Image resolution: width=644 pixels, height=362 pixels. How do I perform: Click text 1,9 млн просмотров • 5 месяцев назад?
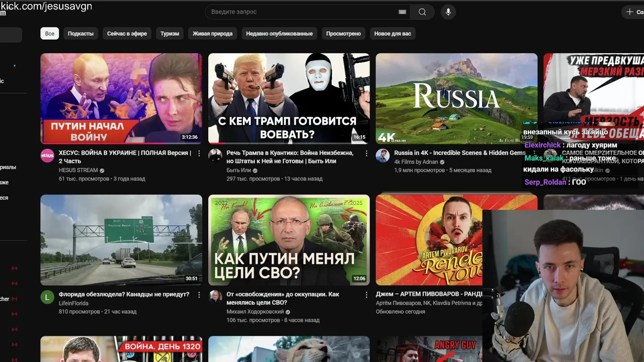[x=443, y=170]
